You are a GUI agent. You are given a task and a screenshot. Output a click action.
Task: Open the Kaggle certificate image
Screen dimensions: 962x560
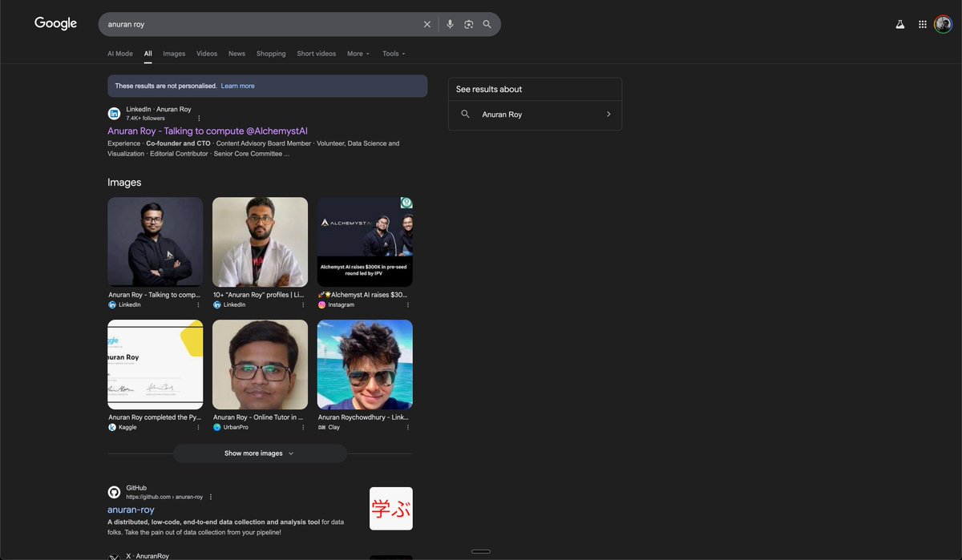coord(156,365)
